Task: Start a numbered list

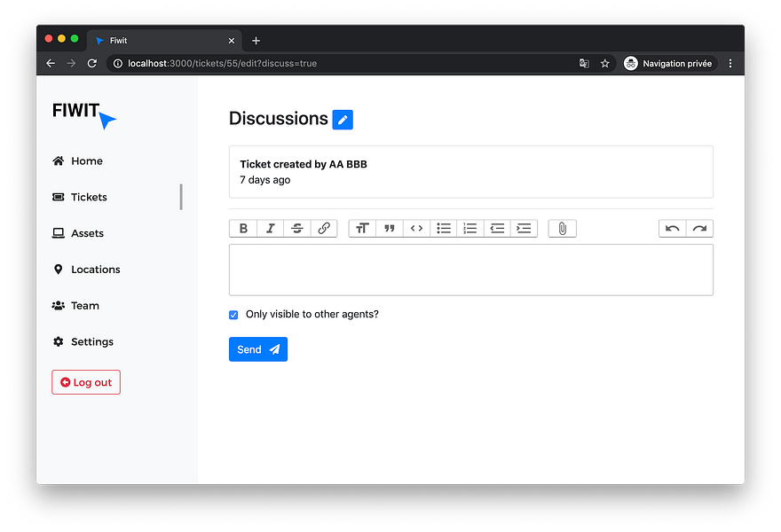Action: click(470, 229)
